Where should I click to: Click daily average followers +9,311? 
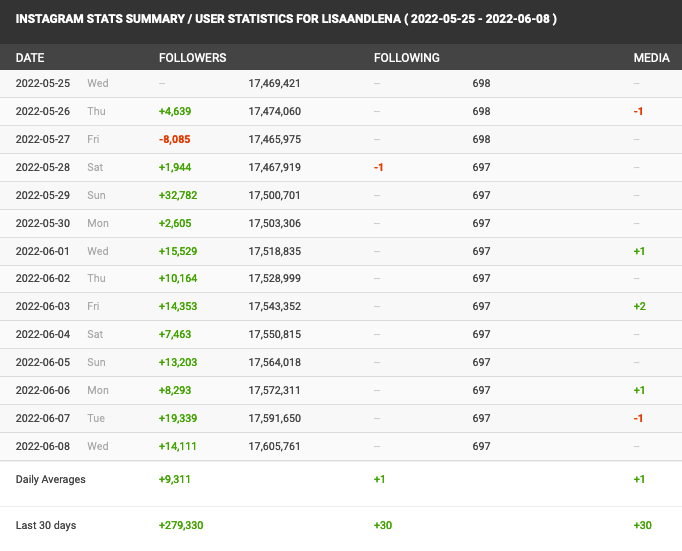174,479
